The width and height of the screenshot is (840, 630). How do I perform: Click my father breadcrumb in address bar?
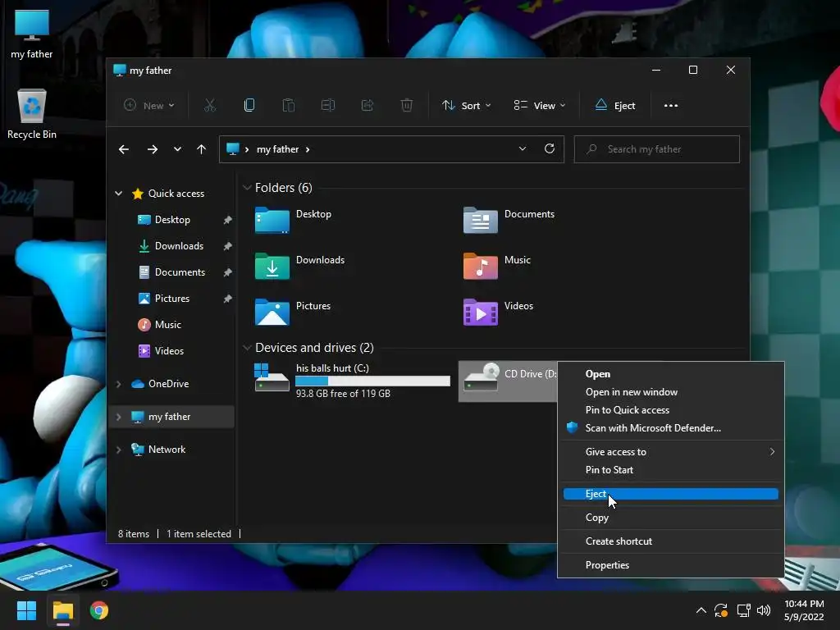click(x=277, y=149)
